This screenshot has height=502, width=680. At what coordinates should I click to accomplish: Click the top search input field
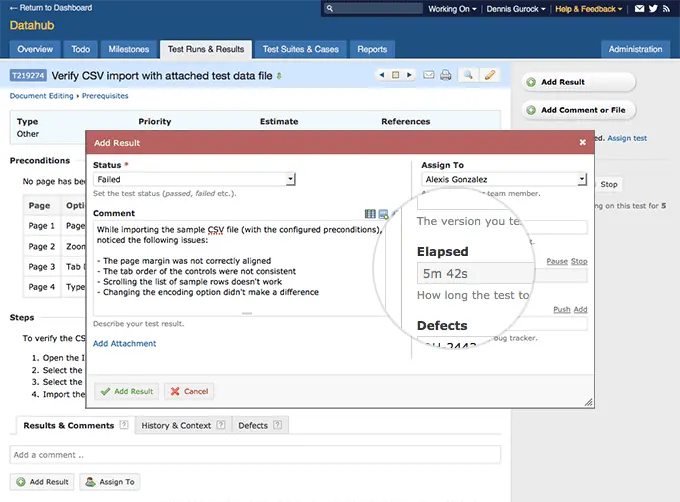click(378, 9)
